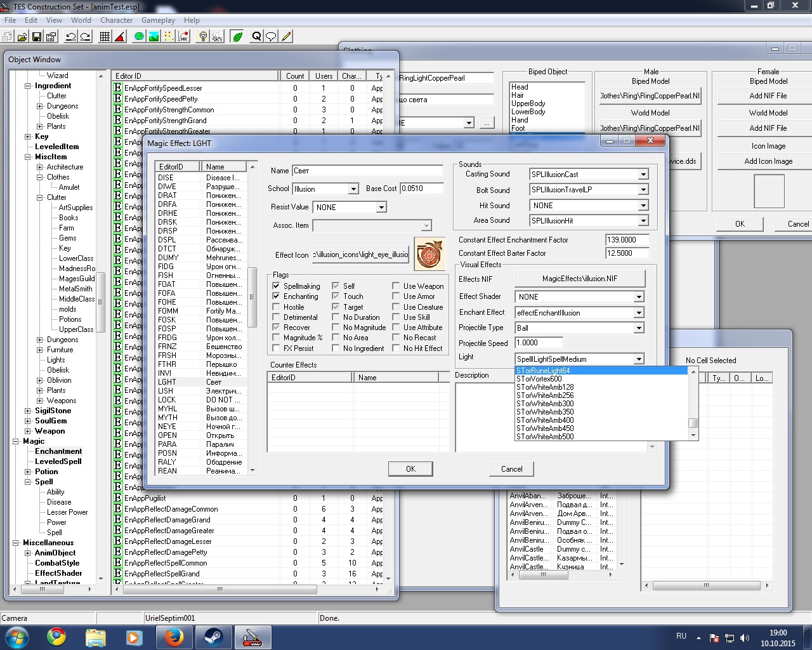Open the School dropdown
This screenshot has height=650, width=812.
point(353,189)
